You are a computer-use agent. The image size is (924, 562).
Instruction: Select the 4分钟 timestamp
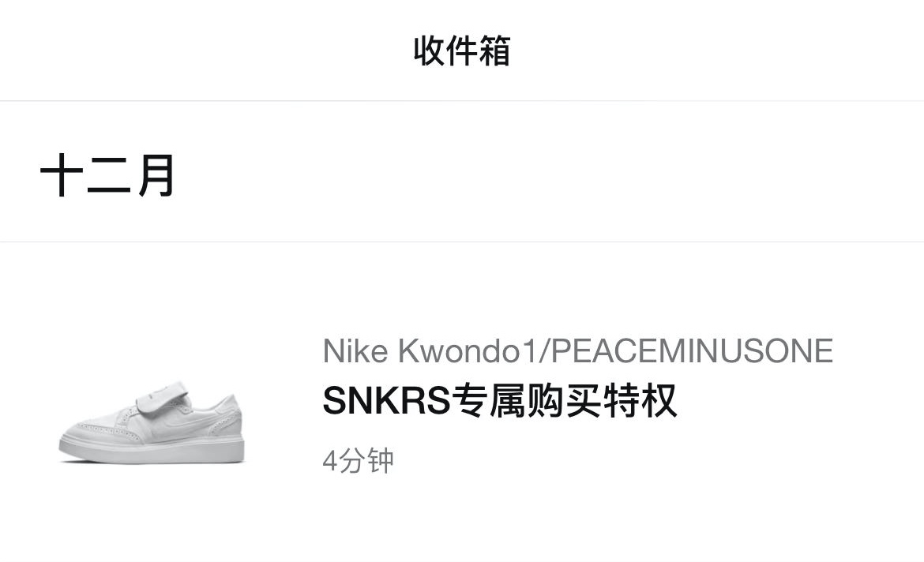pyautogui.click(x=358, y=461)
